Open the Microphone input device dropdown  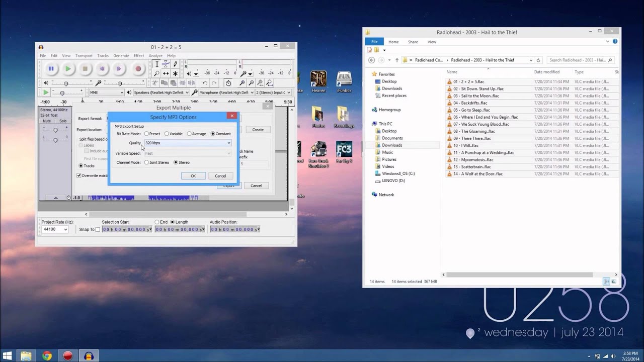click(226, 93)
